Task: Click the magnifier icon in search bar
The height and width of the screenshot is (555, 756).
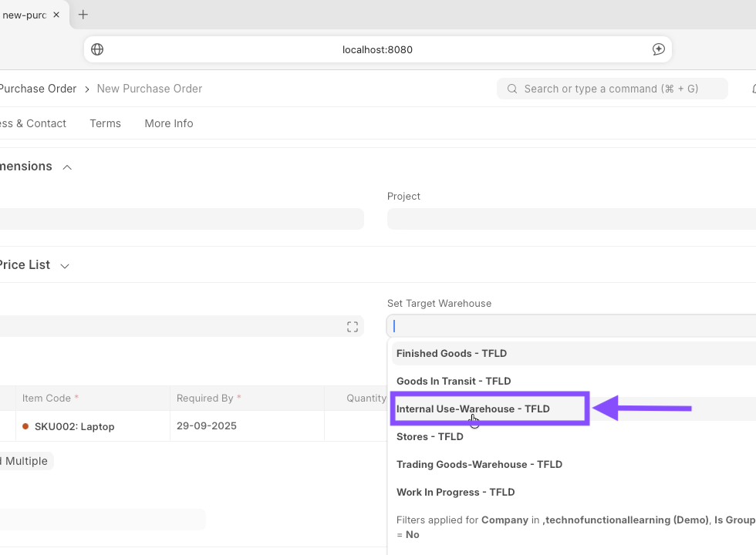Action: pyautogui.click(x=512, y=89)
